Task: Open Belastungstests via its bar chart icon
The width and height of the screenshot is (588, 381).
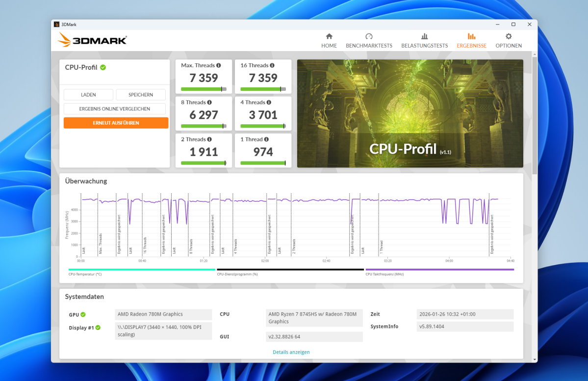Action: pyautogui.click(x=424, y=36)
